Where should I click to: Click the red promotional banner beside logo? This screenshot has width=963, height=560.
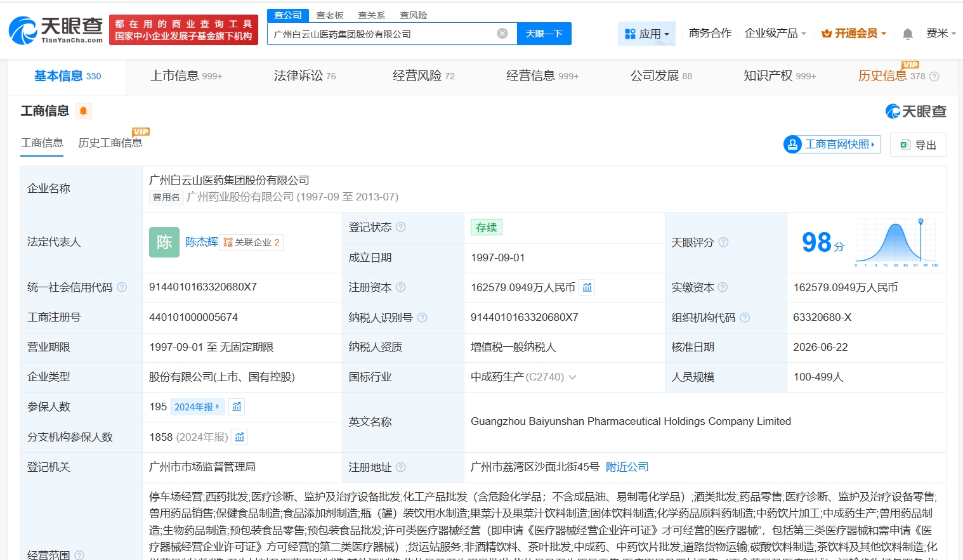click(x=183, y=30)
